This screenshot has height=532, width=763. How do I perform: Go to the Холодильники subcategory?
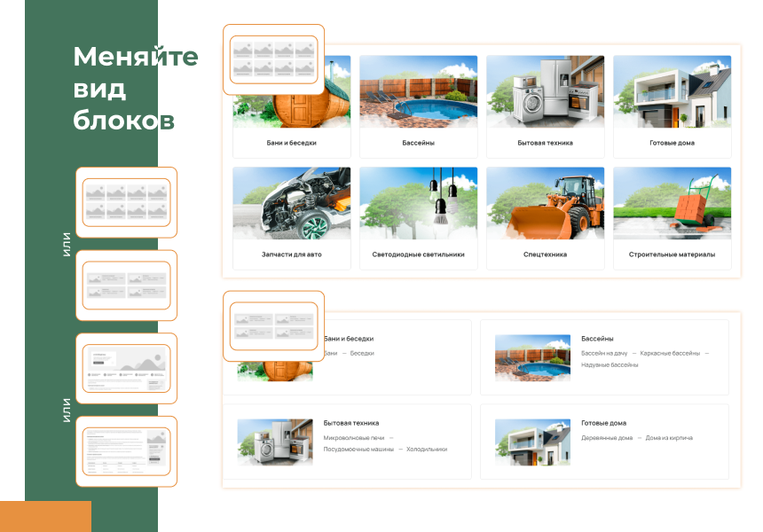[427, 450]
